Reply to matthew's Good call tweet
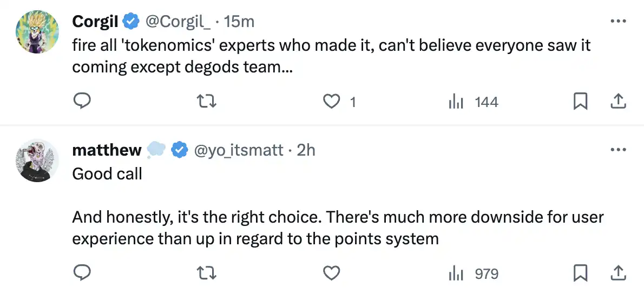 pos(81,273)
